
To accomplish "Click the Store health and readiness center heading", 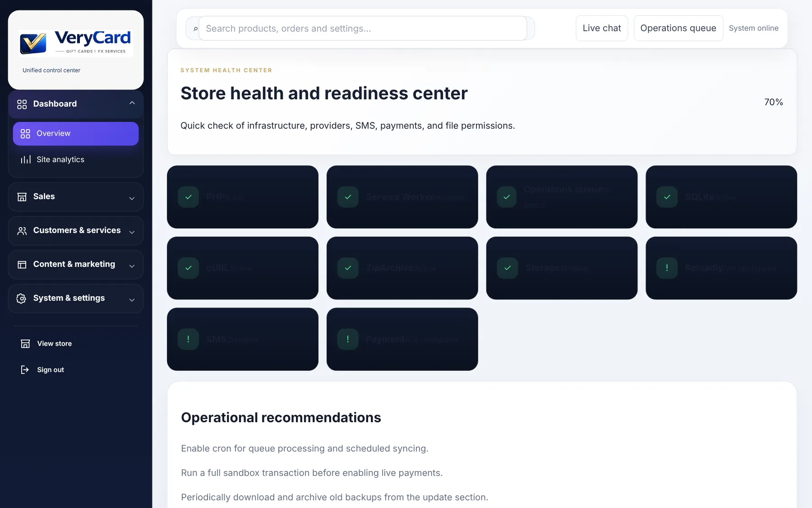I will [x=324, y=93].
